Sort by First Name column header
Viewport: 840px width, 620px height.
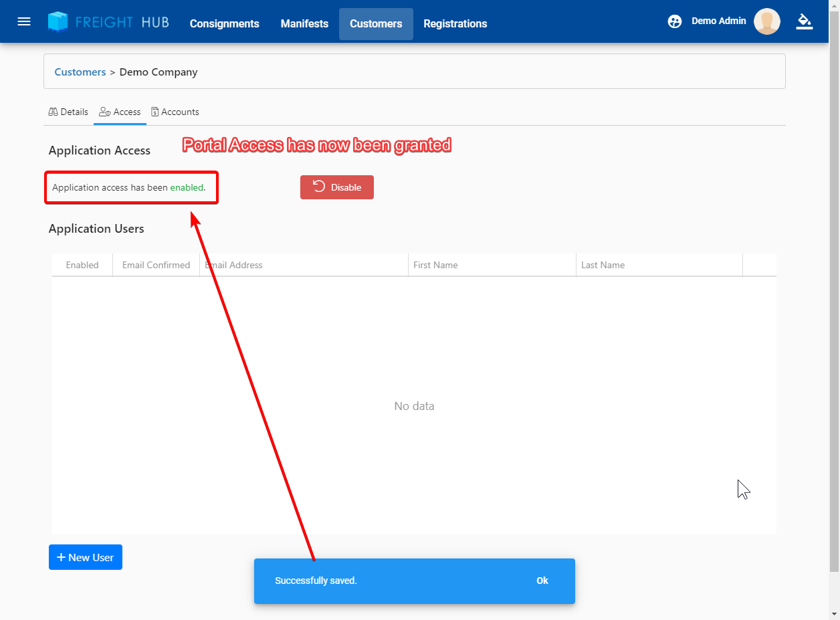[x=435, y=265]
